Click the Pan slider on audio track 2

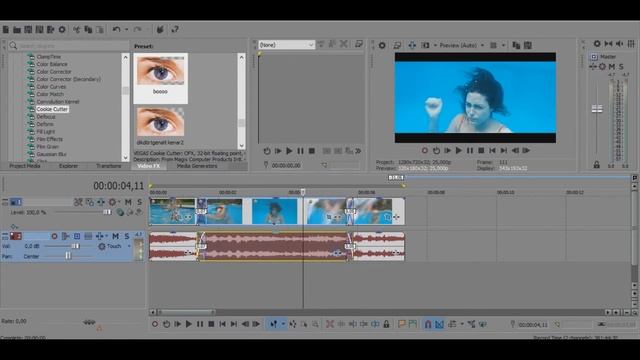click(68, 256)
